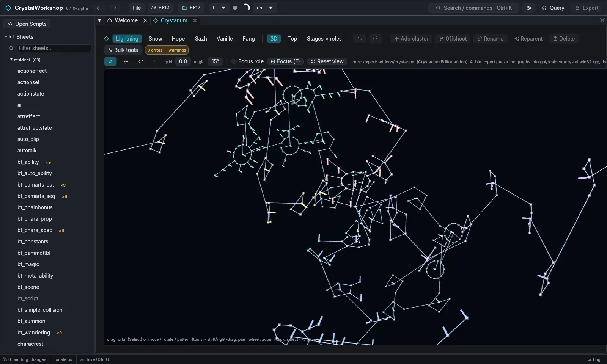607x364 pixels.
Task: Activate the Move tool icon
Action: click(x=126, y=61)
